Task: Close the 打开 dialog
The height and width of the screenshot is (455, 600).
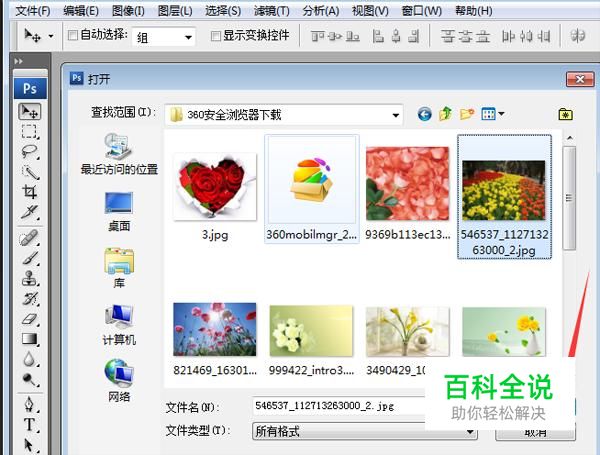Action: pos(580,79)
